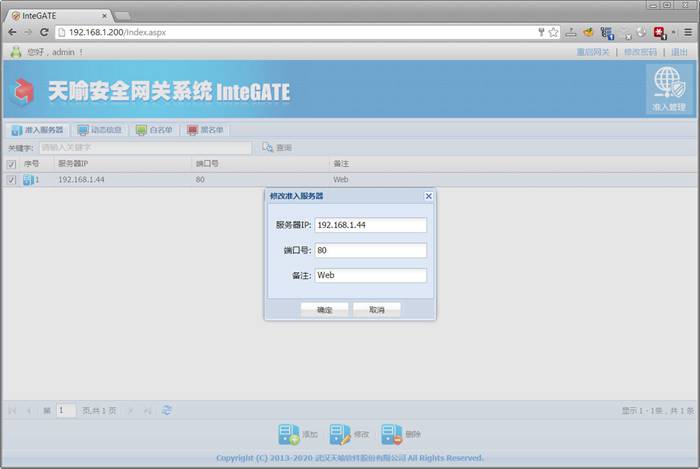Click the 备注 column header

pos(513,164)
